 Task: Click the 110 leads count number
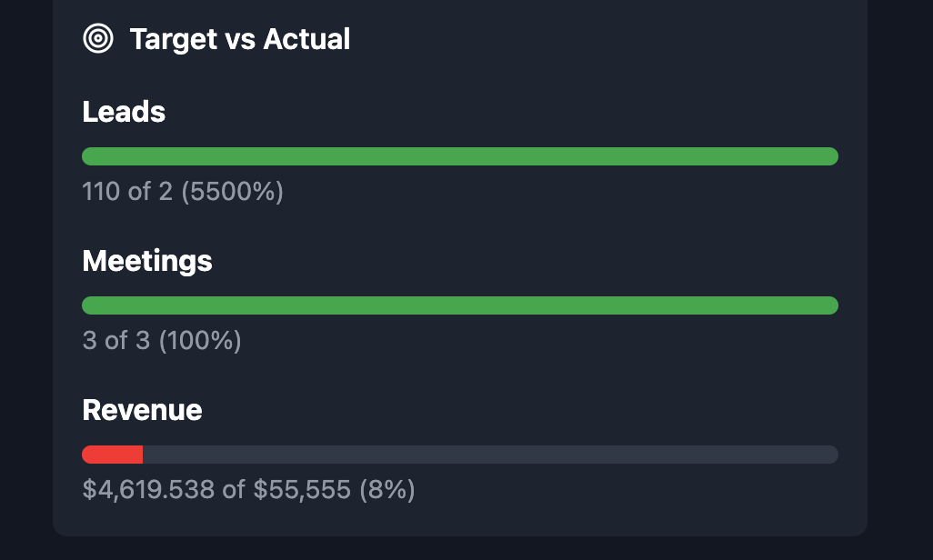point(101,192)
